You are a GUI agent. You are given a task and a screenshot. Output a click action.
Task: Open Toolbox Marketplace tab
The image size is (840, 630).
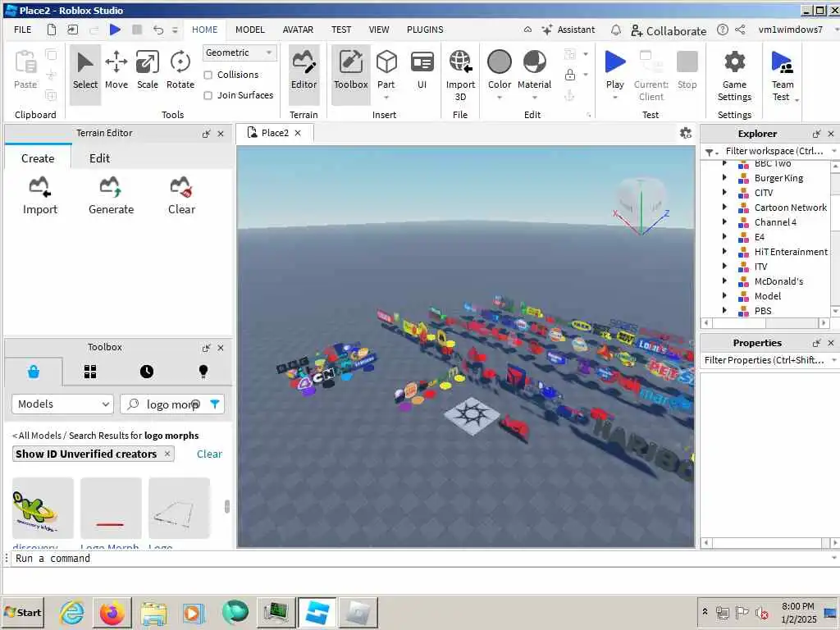pyautogui.click(x=33, y=372)
